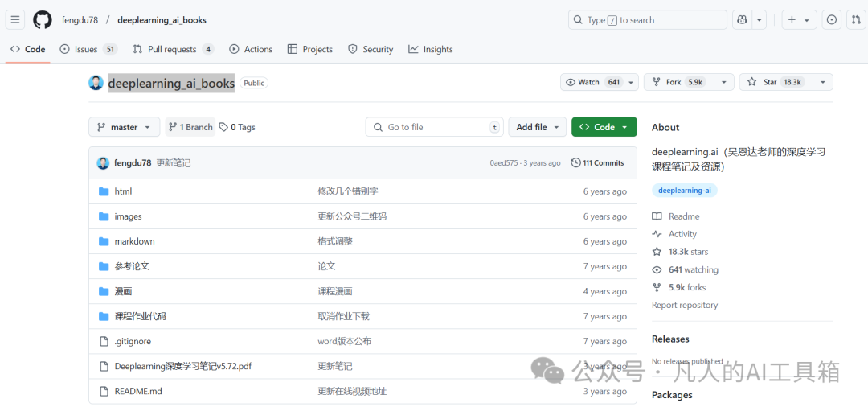The width and height of the screenshot is (868, 407).
Task: Star the repository
Action: click(x=776, y=82)
